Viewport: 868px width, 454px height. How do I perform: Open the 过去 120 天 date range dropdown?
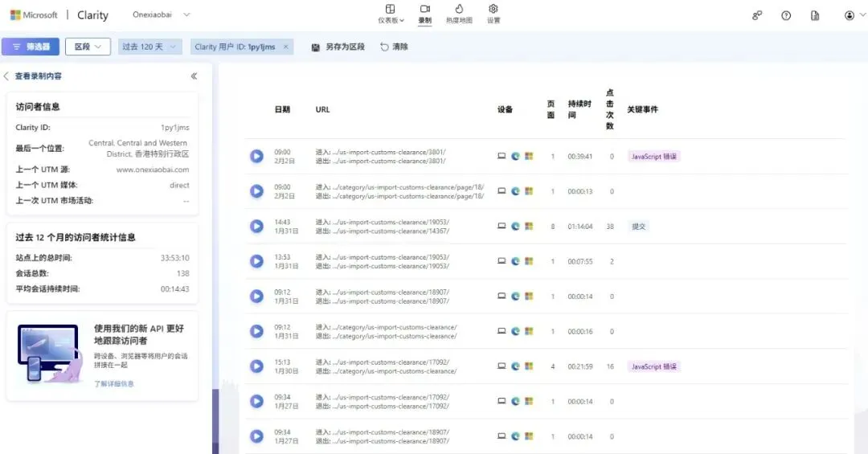tap(150, 47)
